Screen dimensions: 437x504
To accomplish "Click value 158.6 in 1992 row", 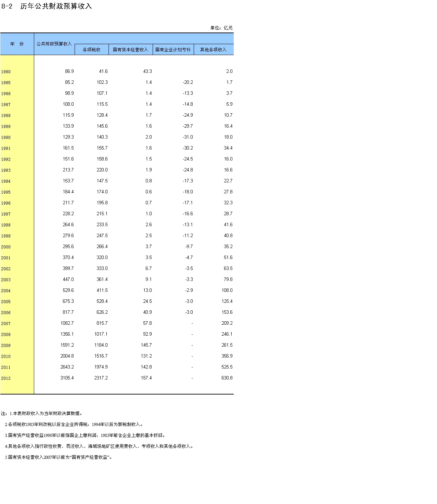I will click(x=102, y=159).
